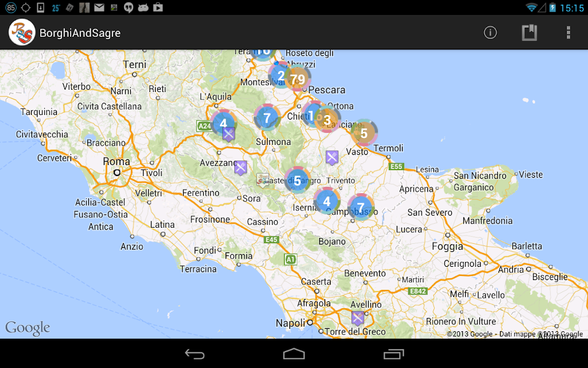This screenshot has height=368, width=588.
Task: Open the restaurant marker below cluster 4 near L'Aquila
Action: tap(229, 134)
